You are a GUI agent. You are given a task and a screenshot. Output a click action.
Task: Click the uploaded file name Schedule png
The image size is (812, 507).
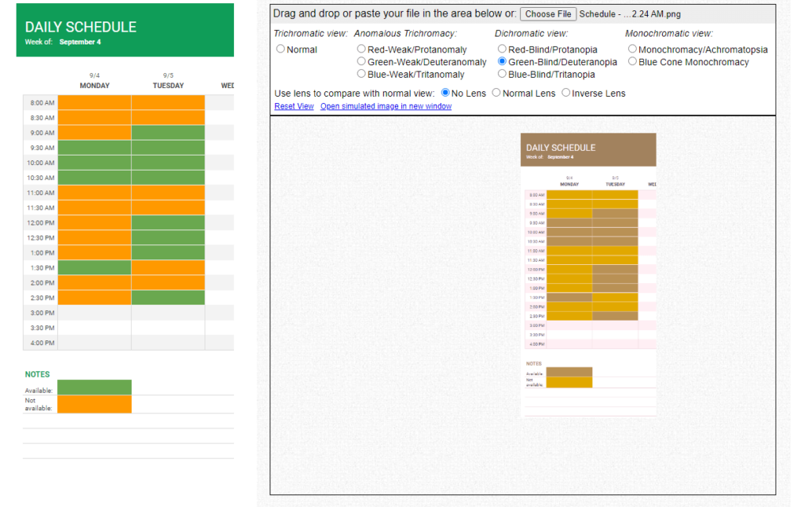tap(630, 14)
